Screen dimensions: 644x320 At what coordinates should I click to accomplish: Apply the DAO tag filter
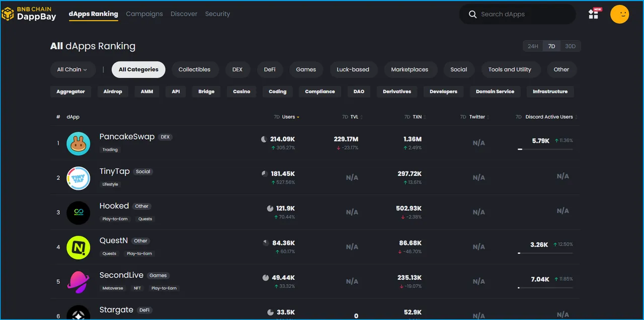coord(359,91)
